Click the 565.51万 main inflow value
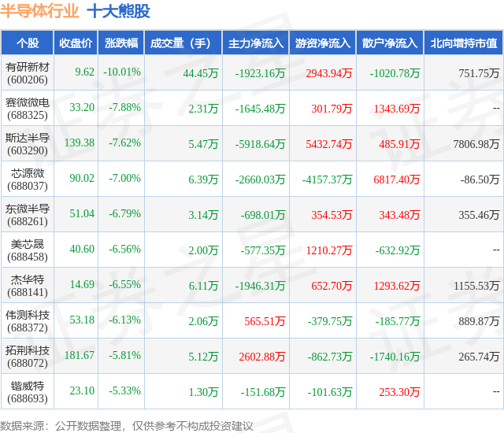504x433 pixels. 265,321
